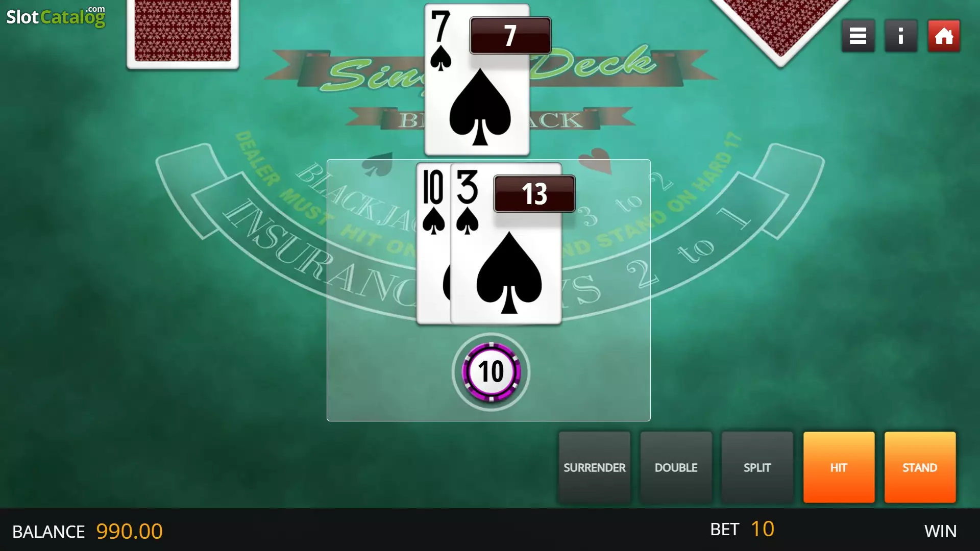This screenshot has width=980, height=551.
Task: Click the player's 3 of spades card
Action: click(506, 244)
